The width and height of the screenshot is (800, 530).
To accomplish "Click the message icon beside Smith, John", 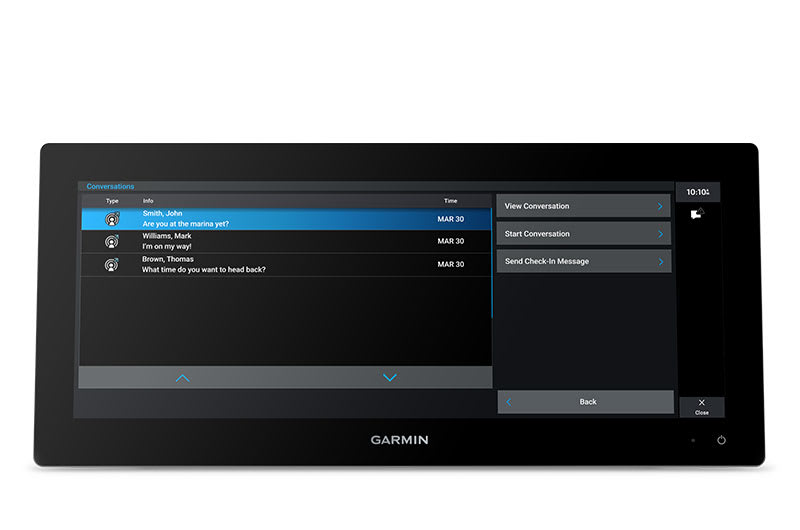I will tap(112, 219).
